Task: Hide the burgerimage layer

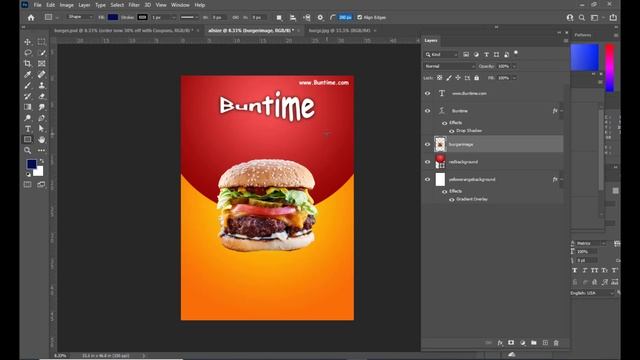Action: [x=427, y=144]
